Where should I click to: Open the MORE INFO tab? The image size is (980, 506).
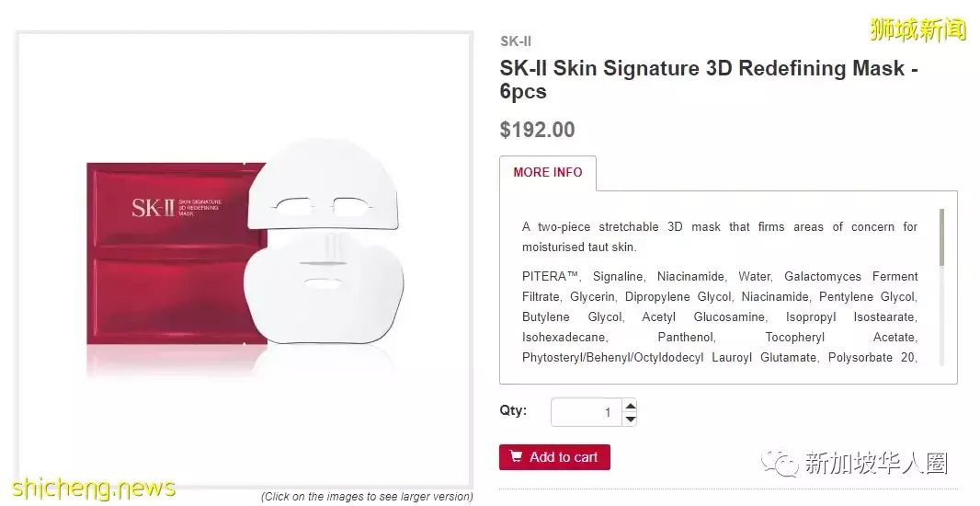pyautogui.click(x=548, y=173)
